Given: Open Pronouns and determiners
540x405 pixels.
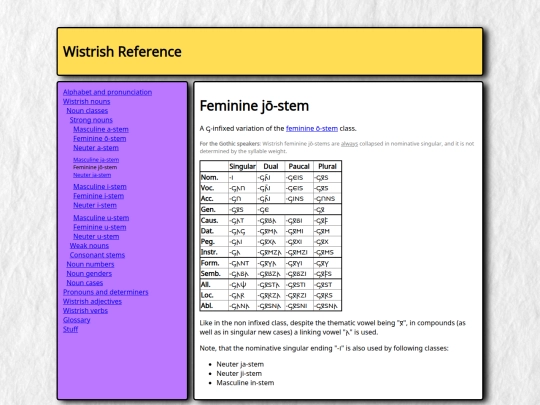Looking at the screenshot, I should click(x=106, y=292).
